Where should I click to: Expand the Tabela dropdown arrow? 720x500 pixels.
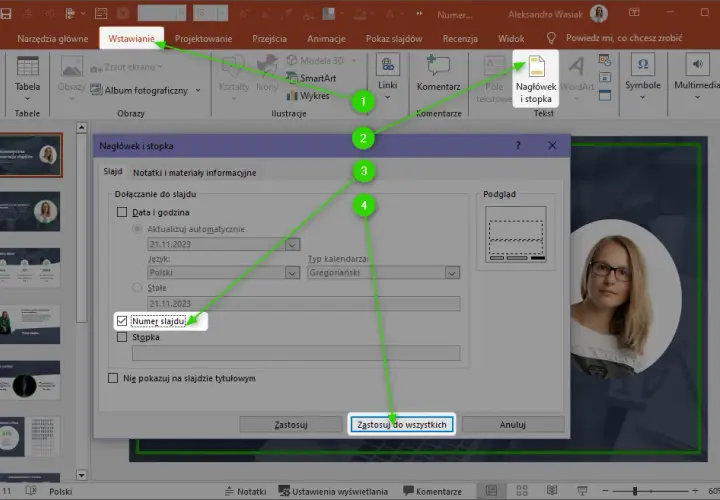click(x=27, y=98)
